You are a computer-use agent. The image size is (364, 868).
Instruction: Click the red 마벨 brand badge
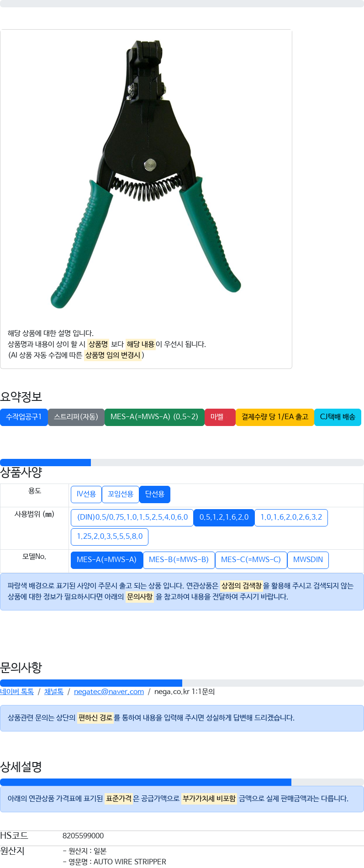220,417
